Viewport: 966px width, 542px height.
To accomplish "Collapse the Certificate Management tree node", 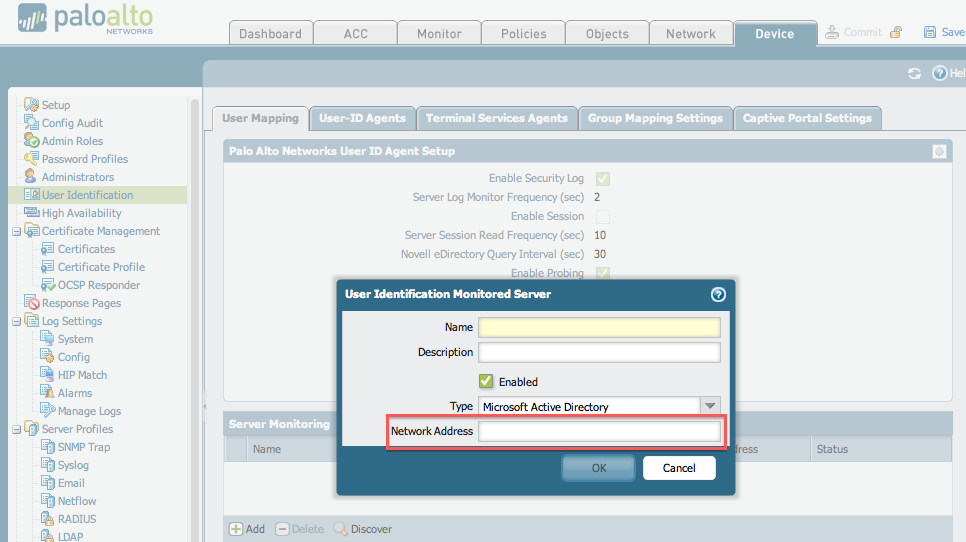I will click(17, 232).
